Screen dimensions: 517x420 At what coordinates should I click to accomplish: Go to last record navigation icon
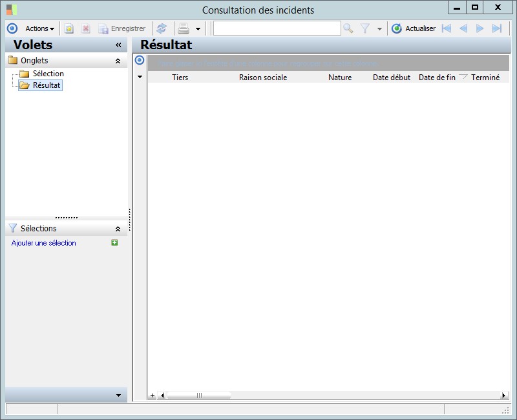click(x=497, y=28)
